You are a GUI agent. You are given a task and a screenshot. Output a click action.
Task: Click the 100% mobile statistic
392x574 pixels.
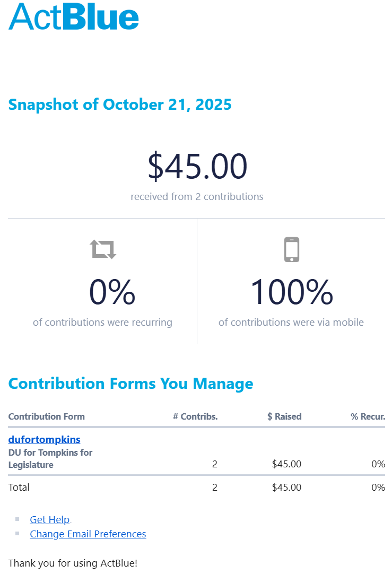291,292
